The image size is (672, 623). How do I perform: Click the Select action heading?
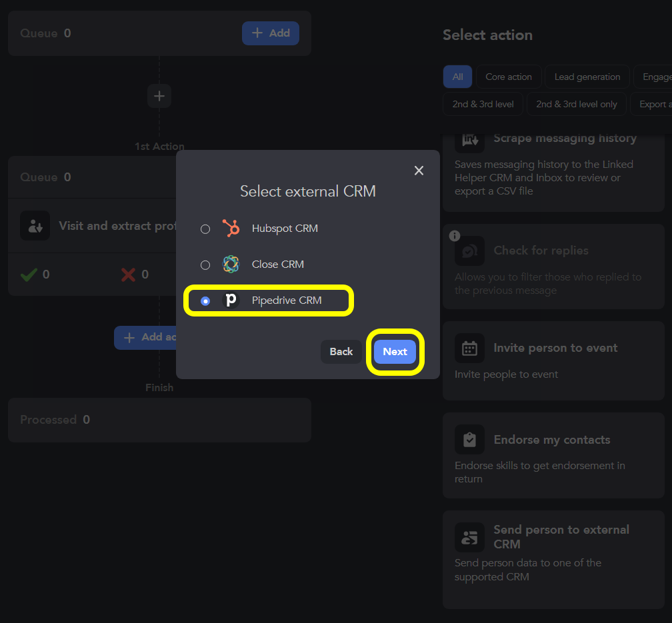pos(488,35)
